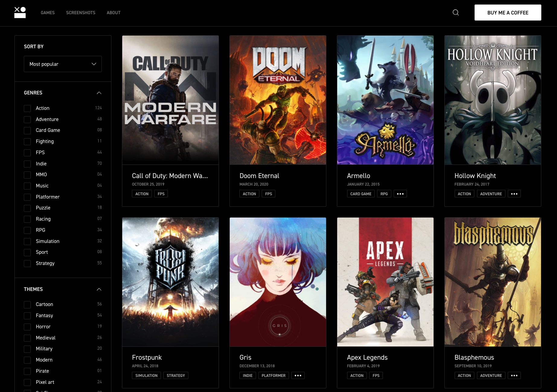This screenshot has width=557, height=392.
Task: Click the Frostpunk title link
Action: point(147,358)
